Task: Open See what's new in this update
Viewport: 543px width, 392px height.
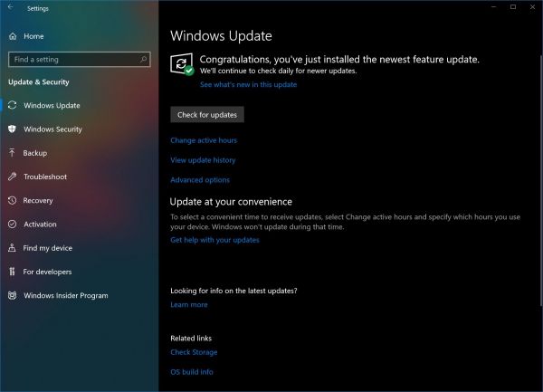Action: pyautogui.click(x=248, y=85)
